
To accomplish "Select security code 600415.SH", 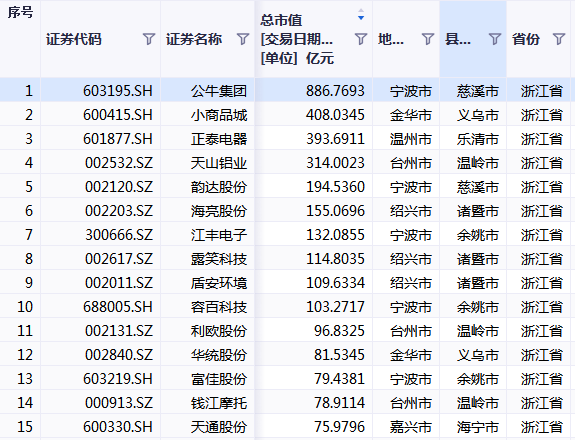I will click(118, 115).
